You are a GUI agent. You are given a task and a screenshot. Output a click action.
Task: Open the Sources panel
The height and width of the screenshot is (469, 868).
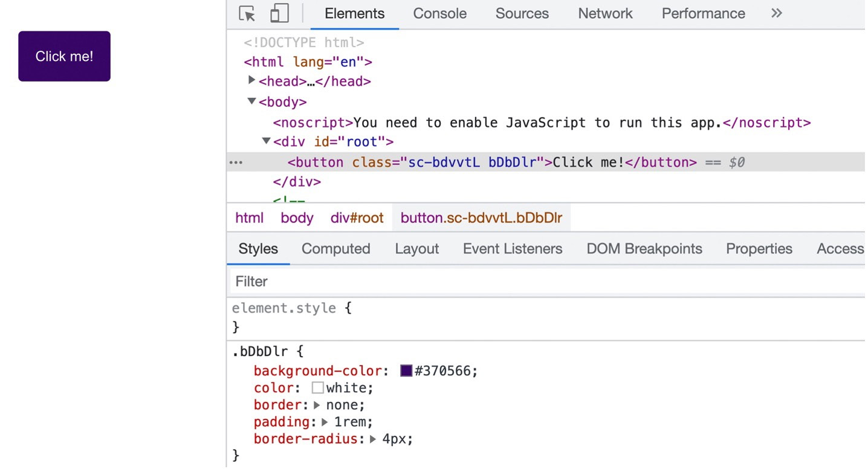coord(521,13)
